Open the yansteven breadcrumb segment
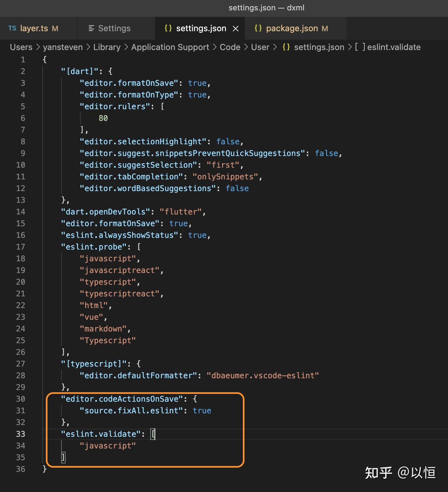Screen dimensions: 448x492 pyautogui.click(x=63, y=47)
